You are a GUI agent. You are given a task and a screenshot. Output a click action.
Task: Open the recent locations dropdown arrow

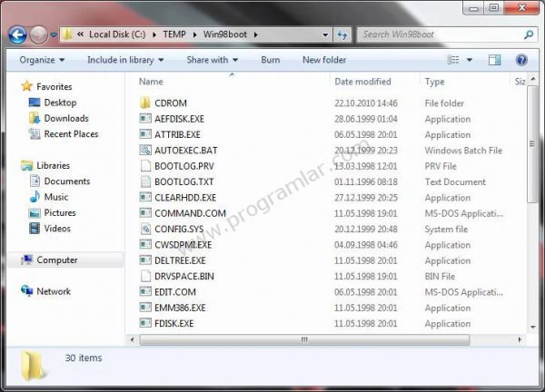tap(54, 34)
